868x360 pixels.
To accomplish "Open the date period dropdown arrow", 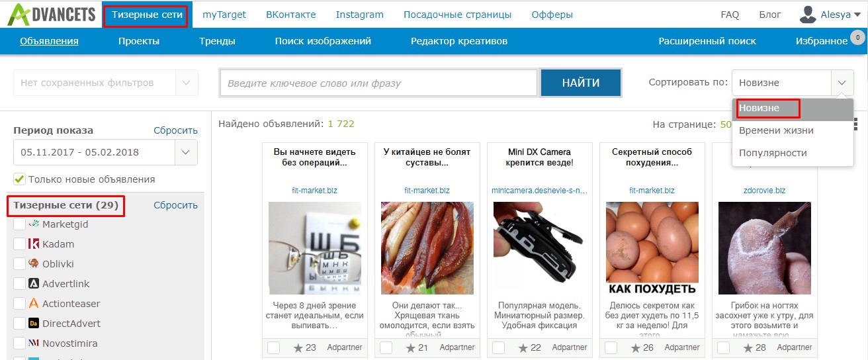I will tap(186, 152).
